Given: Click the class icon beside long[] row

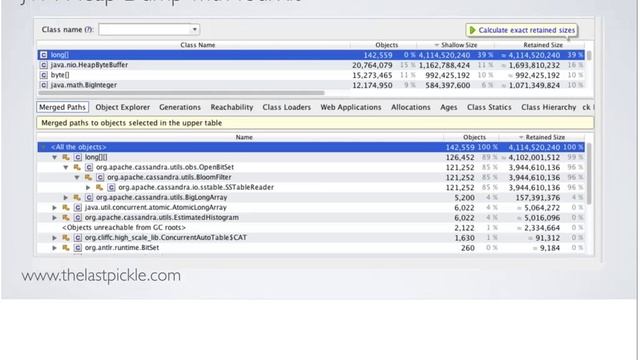Looking at the screenshot, I should pyautogui.click(x=44, y=55).
